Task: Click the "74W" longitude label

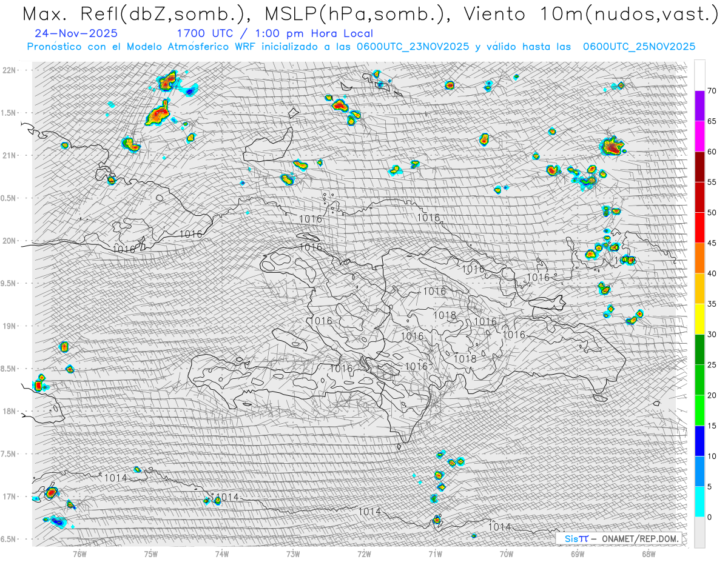Action: tap(222, 554)
